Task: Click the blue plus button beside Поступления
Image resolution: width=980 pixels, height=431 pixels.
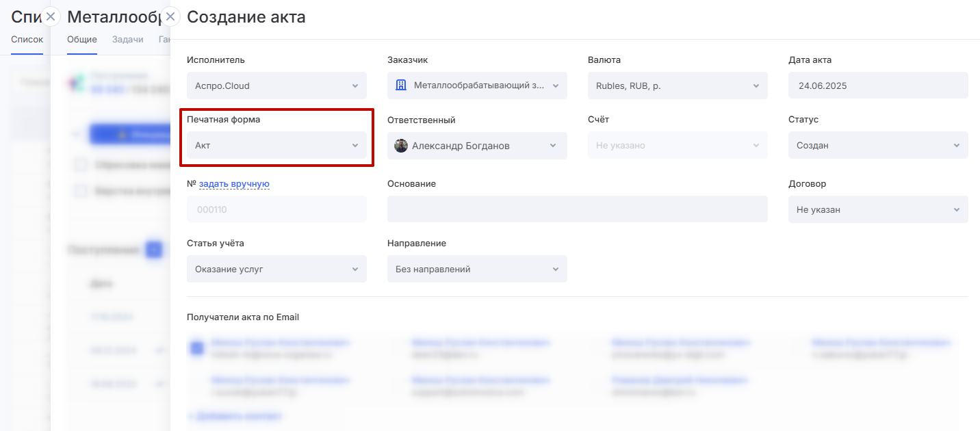Action: click(x=155, y=250)
